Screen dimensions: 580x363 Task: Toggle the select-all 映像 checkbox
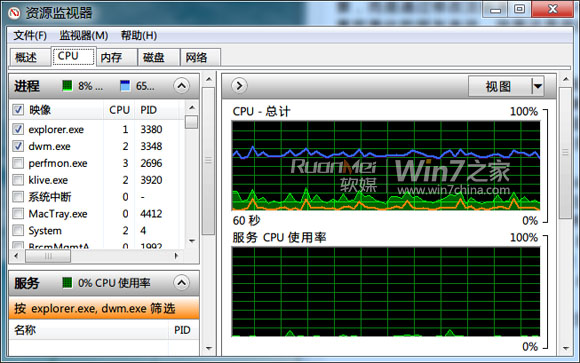[x=18, y=110]
